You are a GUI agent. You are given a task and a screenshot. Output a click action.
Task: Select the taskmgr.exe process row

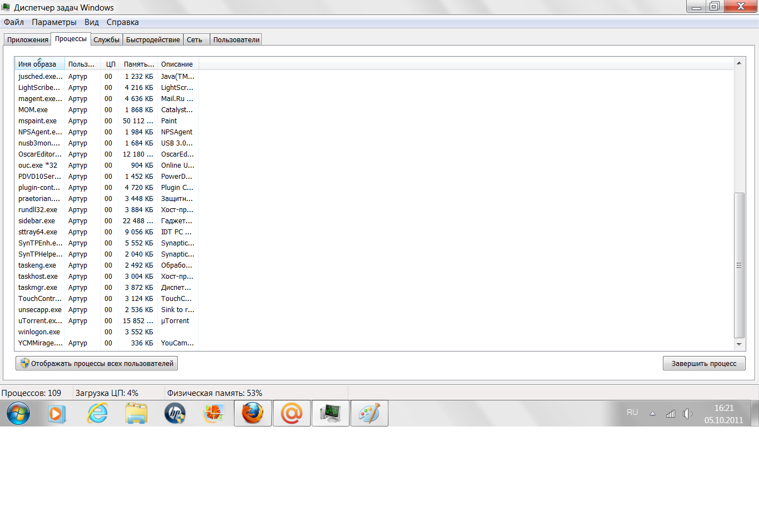tap(107, 288)
